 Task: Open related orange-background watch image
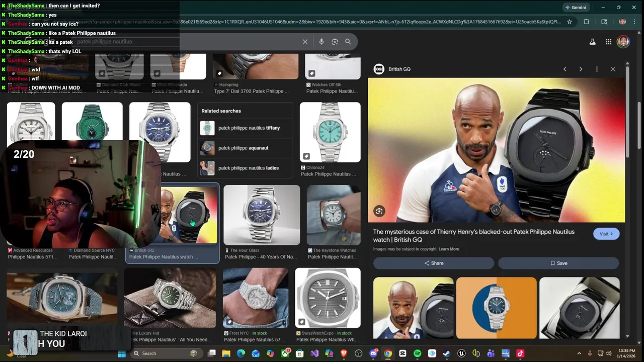tap(496, 308)
